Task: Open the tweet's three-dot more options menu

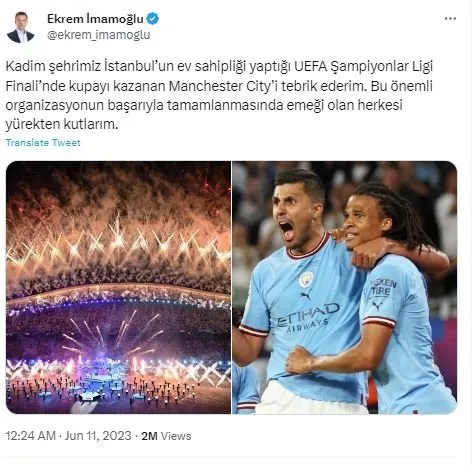Action: pyautogui.click(x=450, y=19)
